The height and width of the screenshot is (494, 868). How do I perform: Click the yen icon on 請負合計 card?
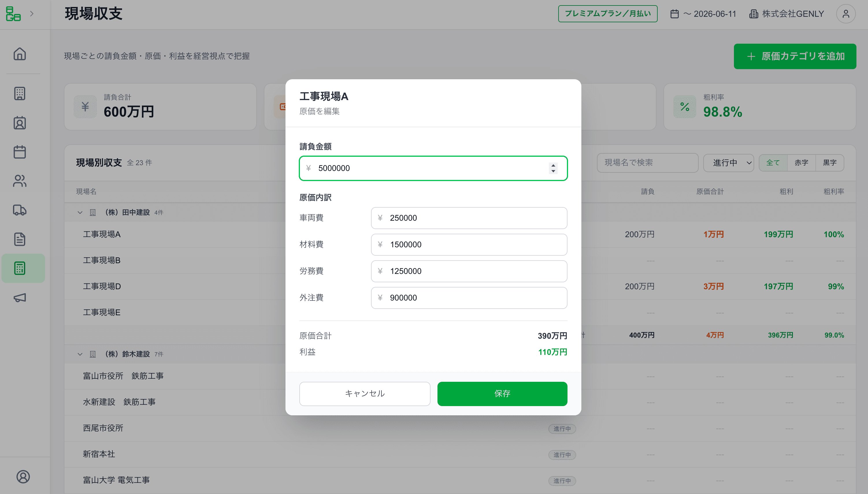click(x=85, y=106)
